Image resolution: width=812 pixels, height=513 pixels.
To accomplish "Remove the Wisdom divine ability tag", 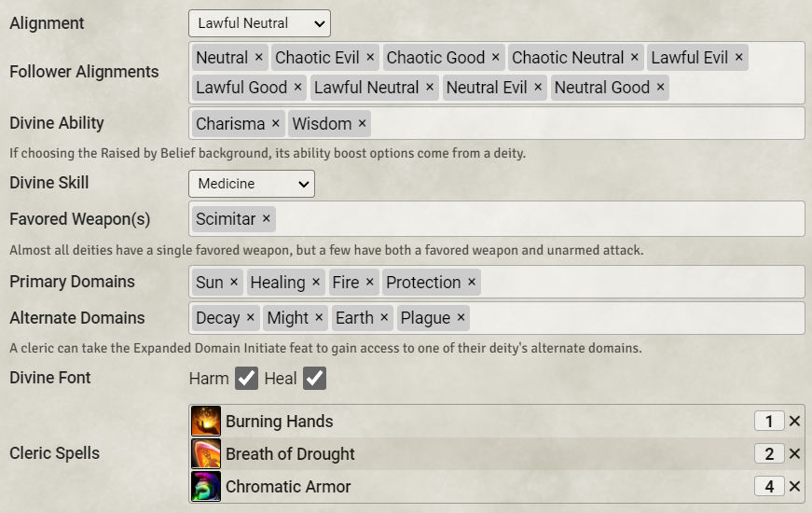I will pyautogui.click(x=363, y=124).
